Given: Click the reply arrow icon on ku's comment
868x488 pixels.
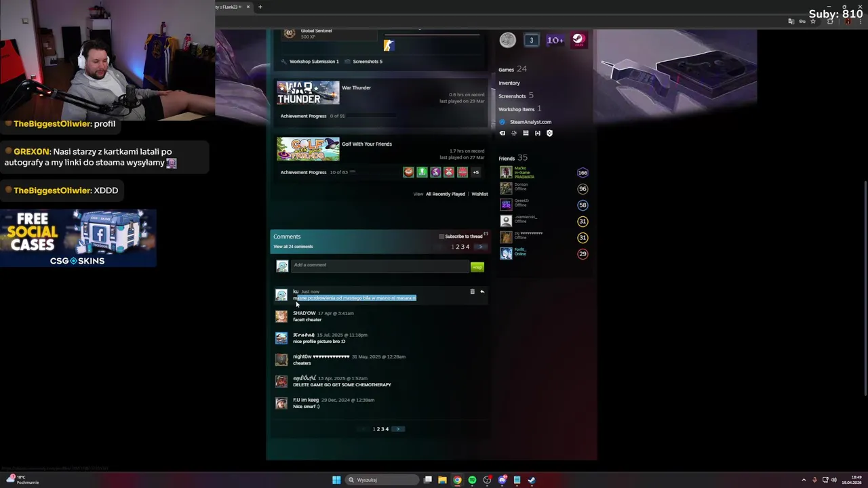Looking at the screenshot, I should [x=482, y=291].
